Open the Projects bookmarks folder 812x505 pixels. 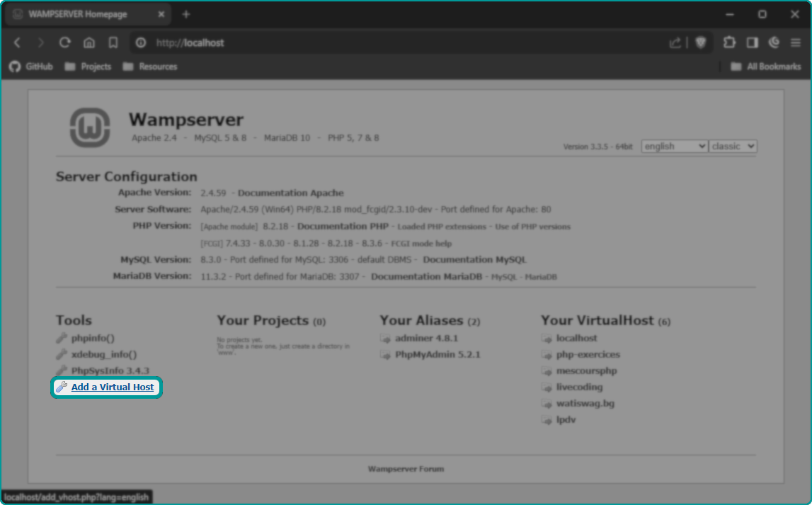(x=88, y=67)
